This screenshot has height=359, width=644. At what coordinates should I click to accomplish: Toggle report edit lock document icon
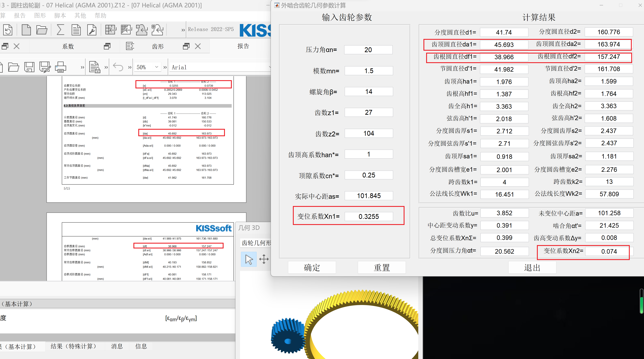pyautogui.click(x=95, y=67)
